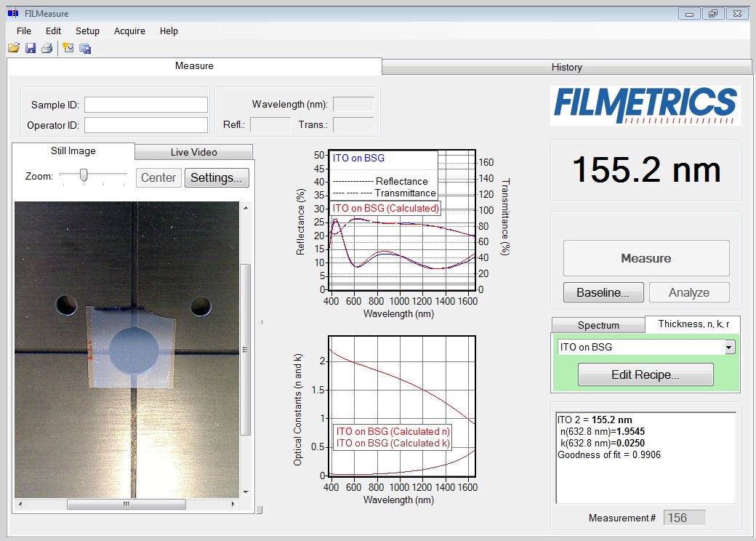The image size is (756, 541).
Task: Select the Measure tab
Action: point(194,66)
